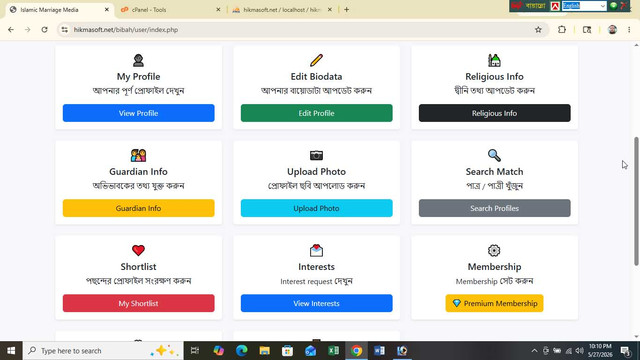Open Microsoft Store from taskbar
Viewport: 640px width, 360px height.
tap(287, 351)
